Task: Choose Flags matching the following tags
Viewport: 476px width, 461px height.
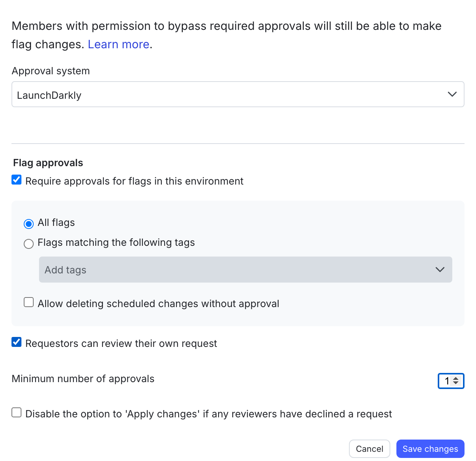Action: (x=29, y=244)
